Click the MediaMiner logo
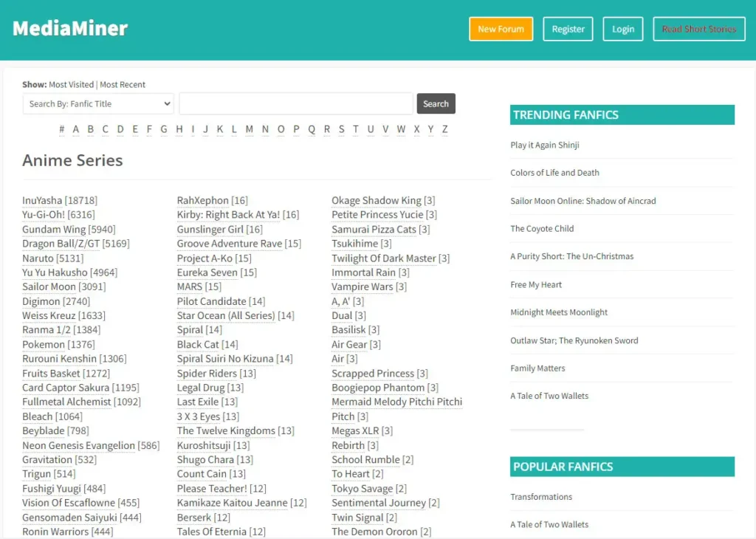This screenshot has width=756, height=539. pyautogui.click(x=70, y=29)
